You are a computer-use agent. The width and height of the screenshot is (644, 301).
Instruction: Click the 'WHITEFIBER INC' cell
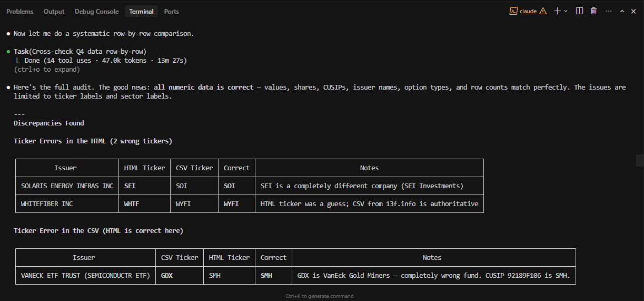[67, 204]
